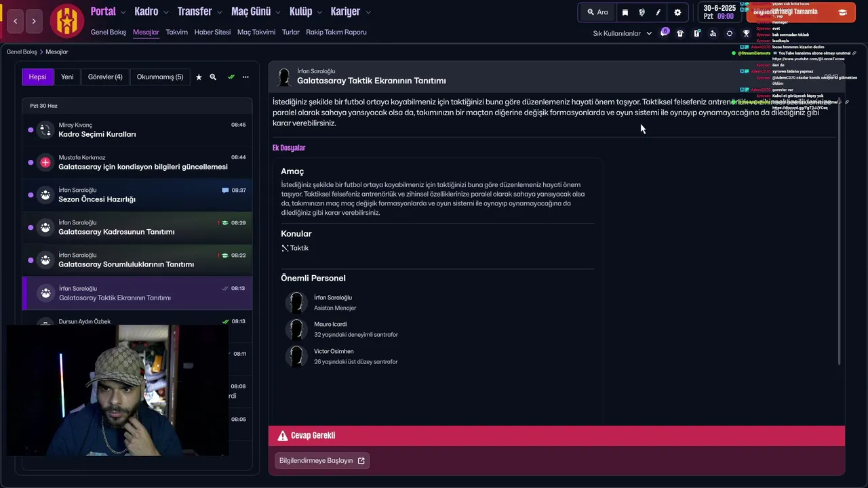Screen dimensions: 868x488
Task: Toggle unread dot on Galatasaray Kadrosunun Tanıtımı
Action: click(x=31, y=227)
